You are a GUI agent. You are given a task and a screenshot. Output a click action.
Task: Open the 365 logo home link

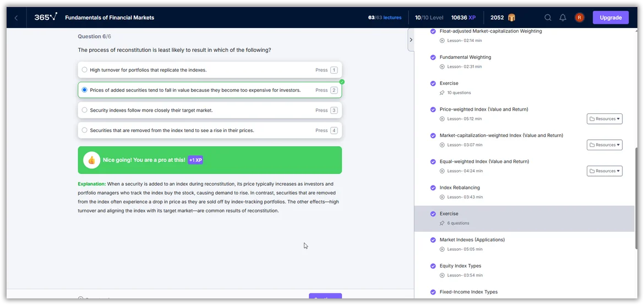45,17
